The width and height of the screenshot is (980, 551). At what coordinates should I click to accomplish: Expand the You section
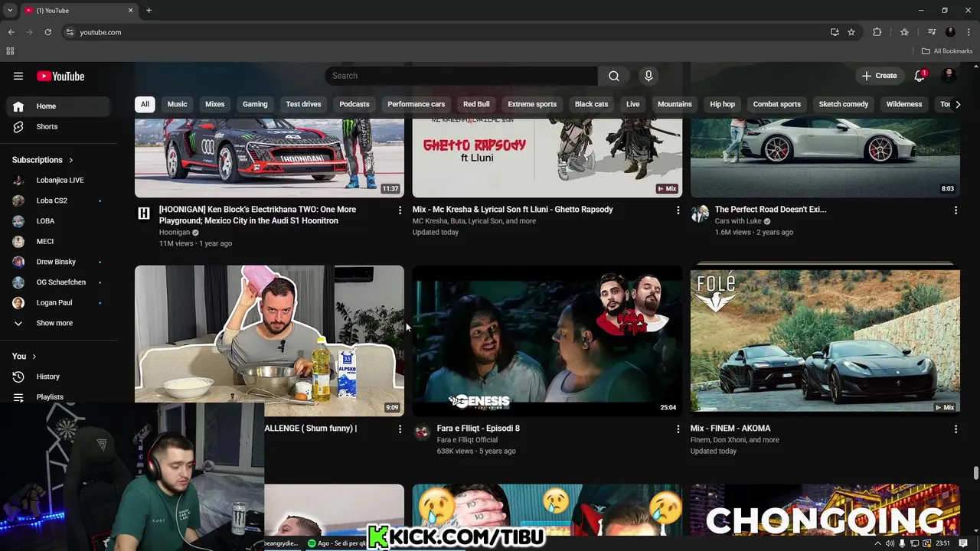coord(24,356)
